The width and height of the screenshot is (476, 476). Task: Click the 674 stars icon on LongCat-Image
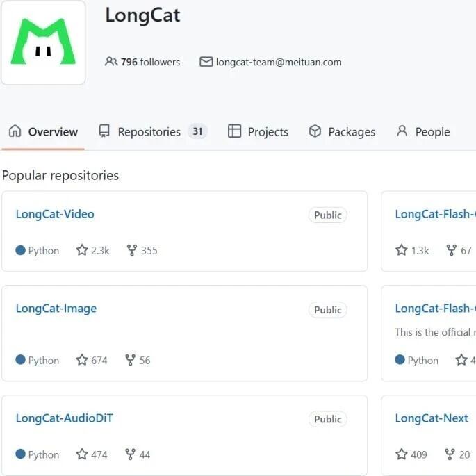(82, 360)
